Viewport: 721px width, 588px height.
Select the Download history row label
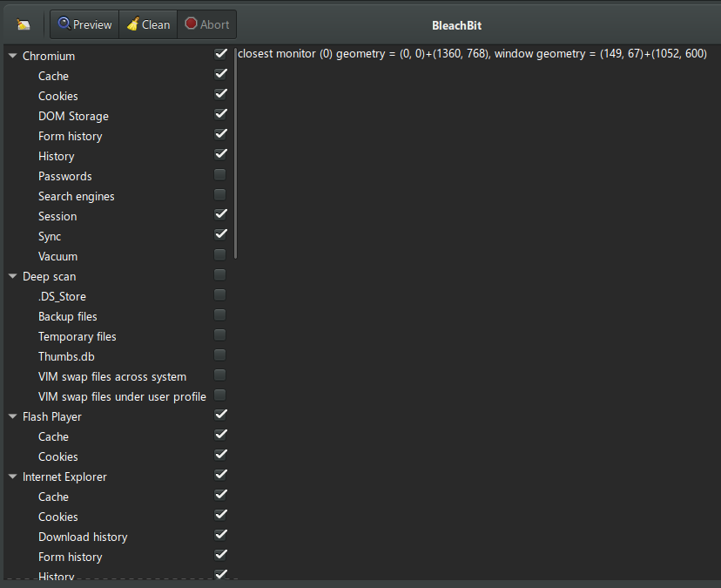point(83,537)
